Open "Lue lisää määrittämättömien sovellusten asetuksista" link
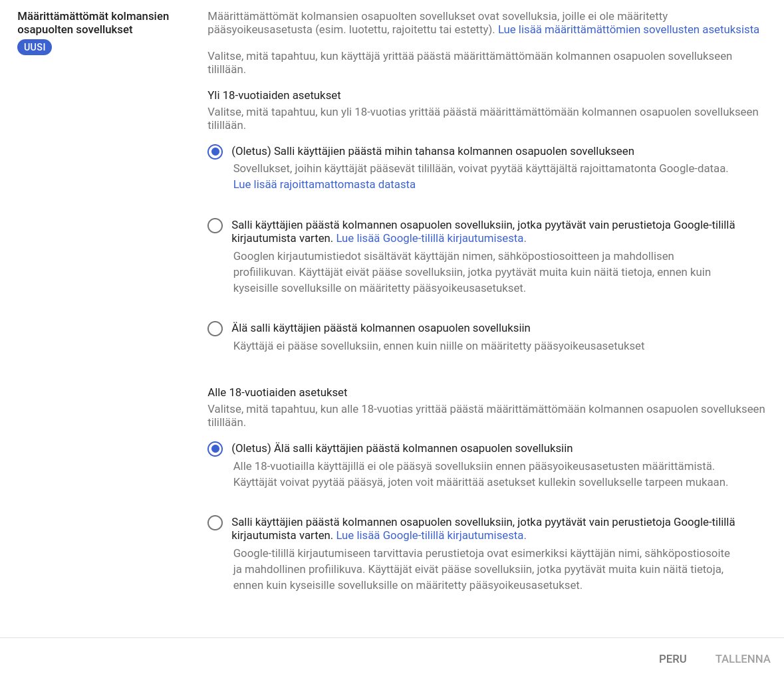 [628, 29]
